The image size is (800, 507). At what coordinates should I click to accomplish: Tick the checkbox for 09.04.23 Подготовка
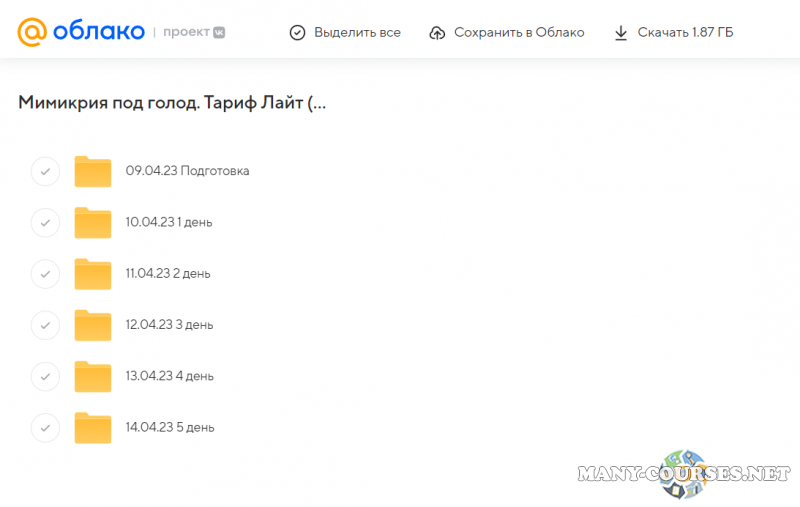[x=45, y=171]
